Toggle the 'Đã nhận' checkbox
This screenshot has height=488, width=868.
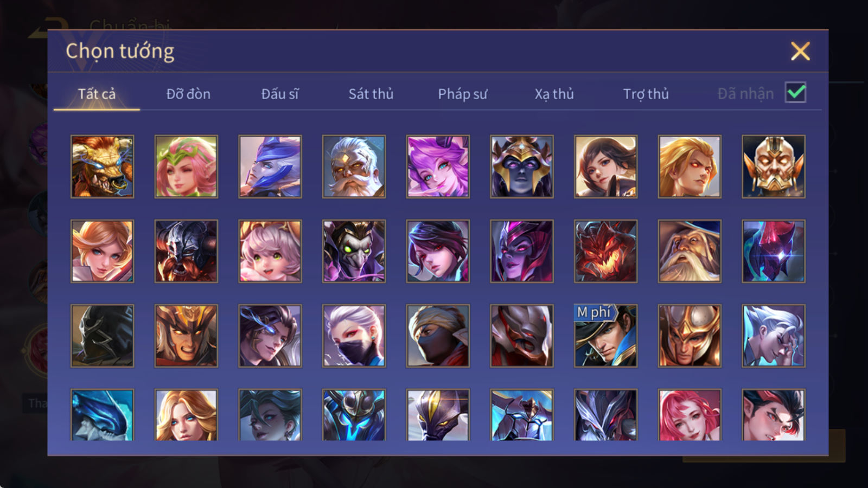[795, 93]
